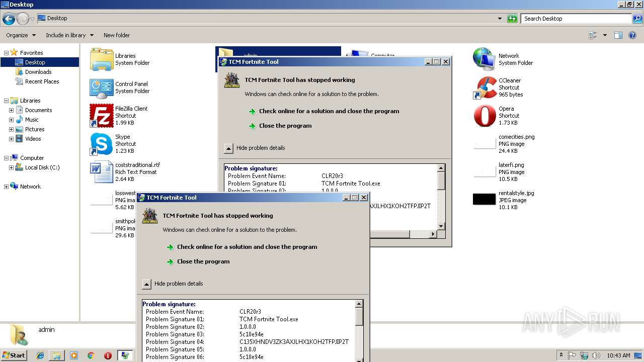Expand the Pictures library node
This screenshot has height=362, width=644.
tap(11, 129)
